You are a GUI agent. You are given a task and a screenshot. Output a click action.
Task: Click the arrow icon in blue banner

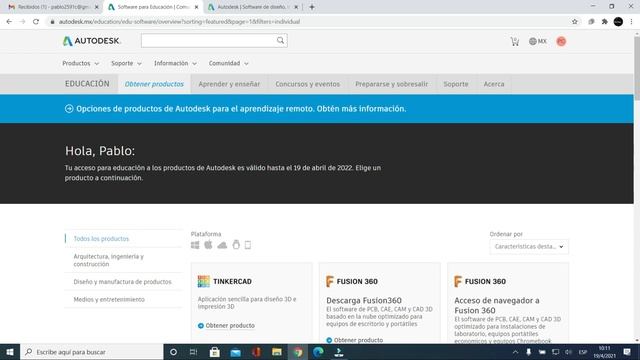point(69,109)
